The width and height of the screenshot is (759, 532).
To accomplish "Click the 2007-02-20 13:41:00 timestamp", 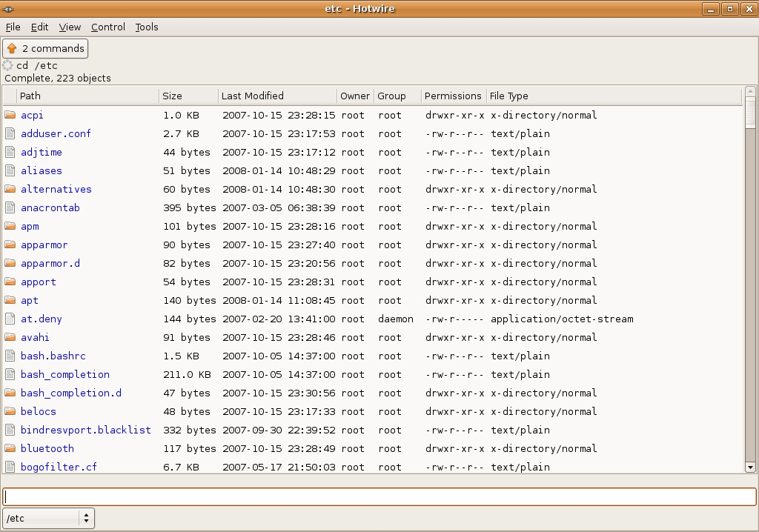I will click(x=279, y=319).
